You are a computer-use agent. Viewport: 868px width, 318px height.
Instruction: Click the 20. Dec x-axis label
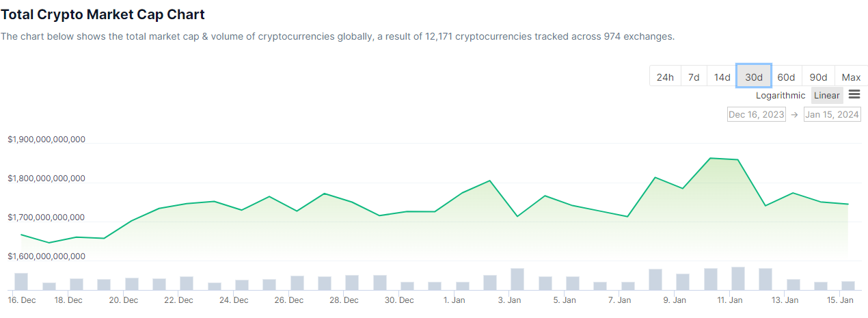(x=124, y=300)
